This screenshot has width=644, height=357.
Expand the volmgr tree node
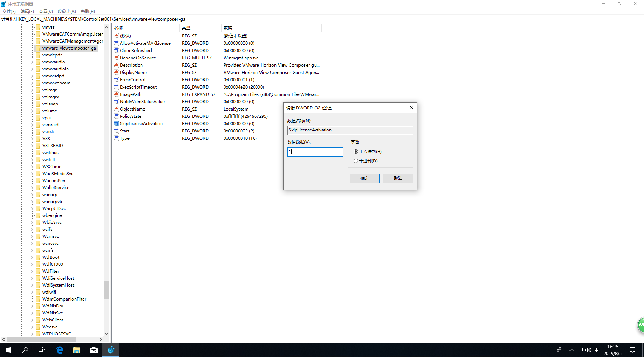click(x=32, y=90)
